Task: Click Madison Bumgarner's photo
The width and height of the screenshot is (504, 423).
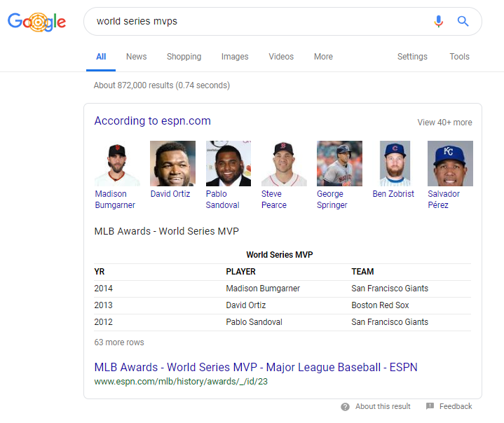Action: coord(117,163)
